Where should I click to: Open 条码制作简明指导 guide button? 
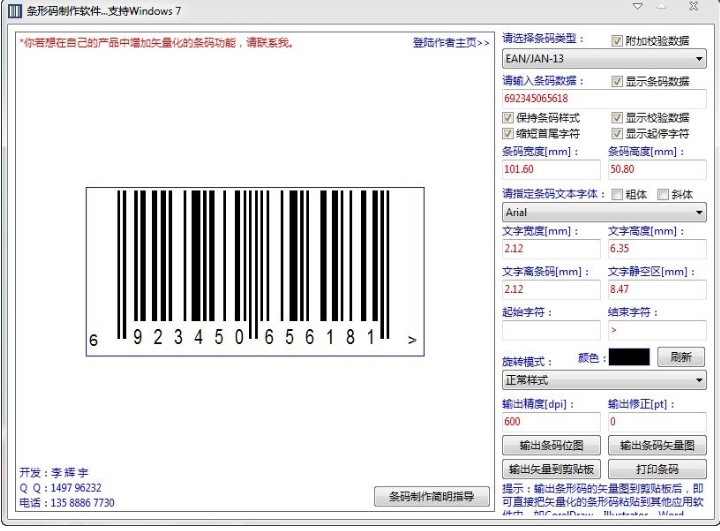point(432,497)
